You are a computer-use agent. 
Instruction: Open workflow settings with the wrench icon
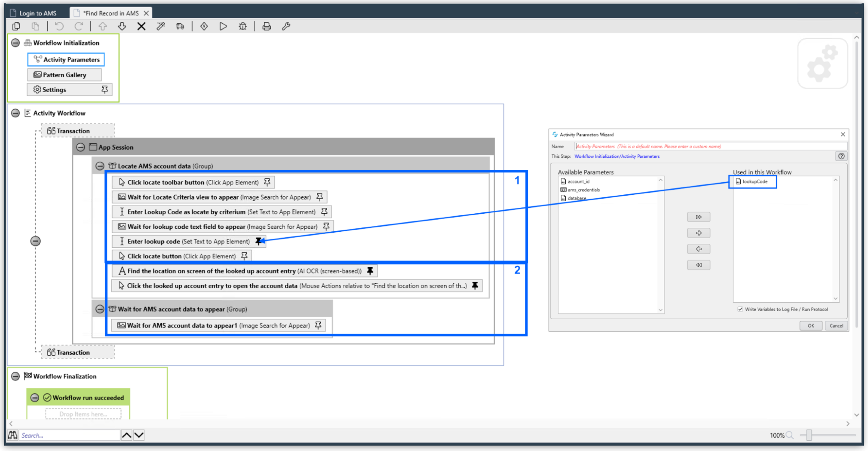click(286, 26)
